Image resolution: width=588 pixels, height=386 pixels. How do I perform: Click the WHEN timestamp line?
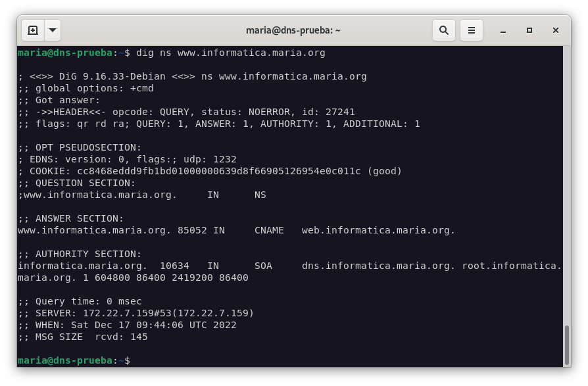[x=127, y=325]
